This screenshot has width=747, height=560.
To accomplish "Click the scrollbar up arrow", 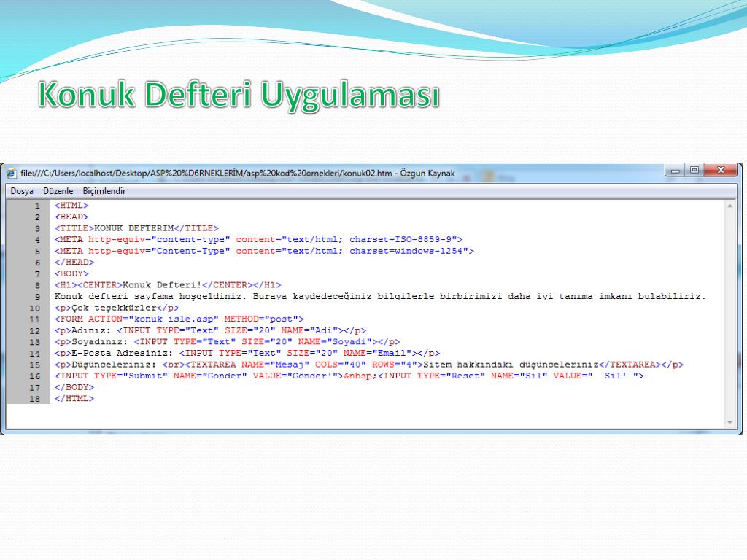I will point(729,206).
